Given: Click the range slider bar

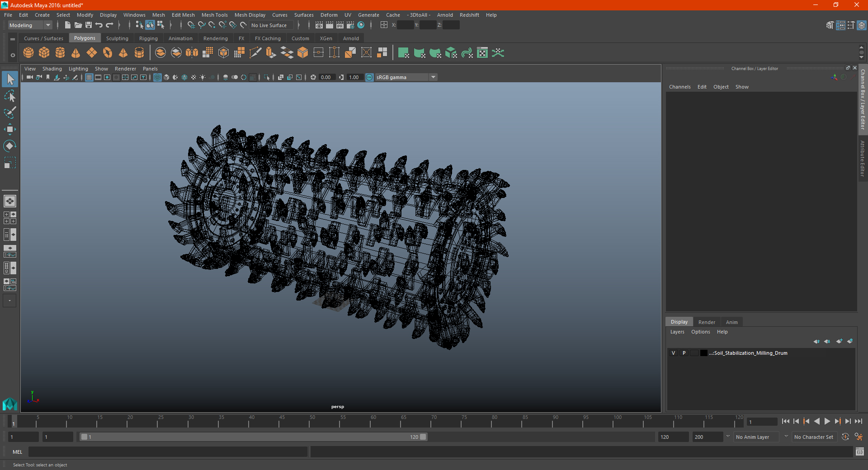Looking at the screenshot, I should [x=253, y=437].
